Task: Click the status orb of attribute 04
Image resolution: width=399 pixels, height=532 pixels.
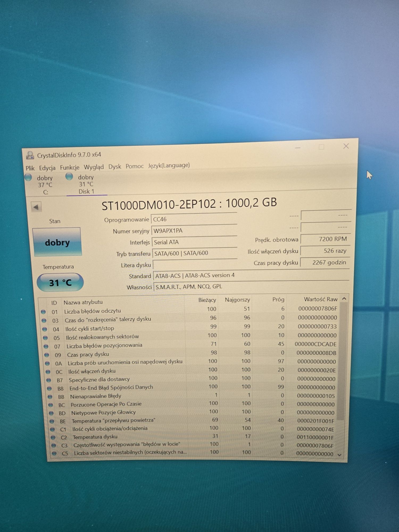Action: pos(45,329)
